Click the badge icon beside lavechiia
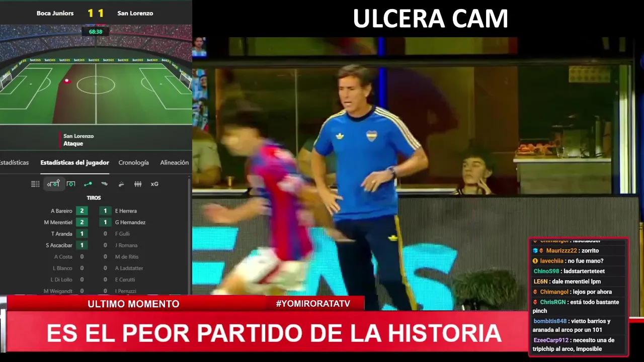 tap(535, 261)
